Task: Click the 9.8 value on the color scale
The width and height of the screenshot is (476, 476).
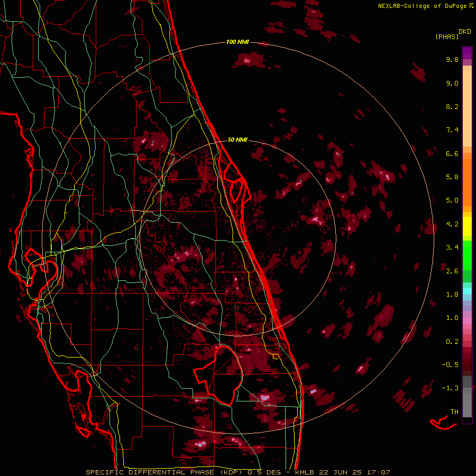Action: pos(452,59)
